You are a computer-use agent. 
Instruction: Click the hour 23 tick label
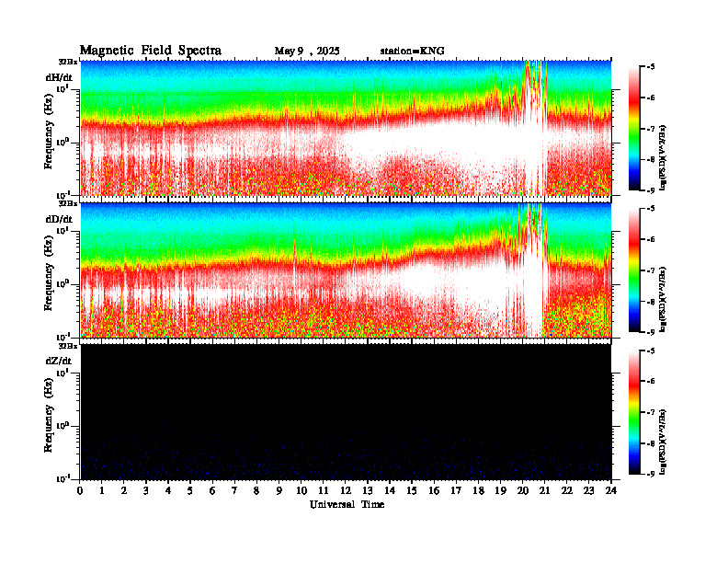588,490
